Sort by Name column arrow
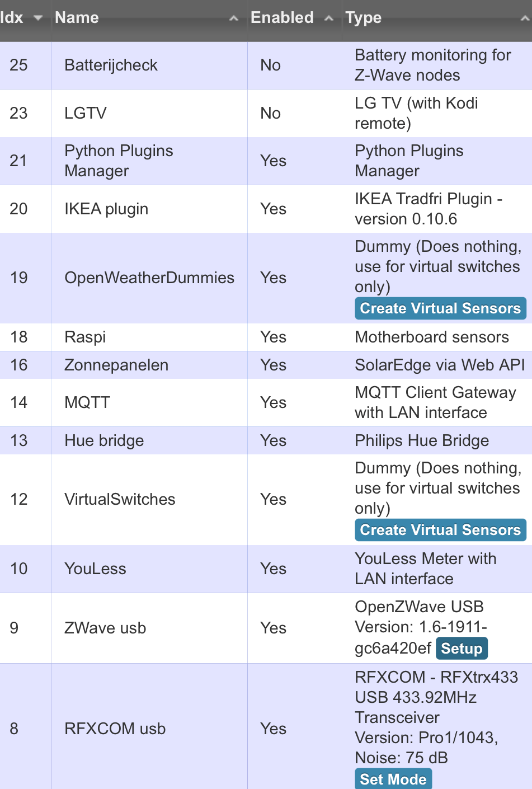This screenshot has height=789, width=532. (x=234, y=18)
